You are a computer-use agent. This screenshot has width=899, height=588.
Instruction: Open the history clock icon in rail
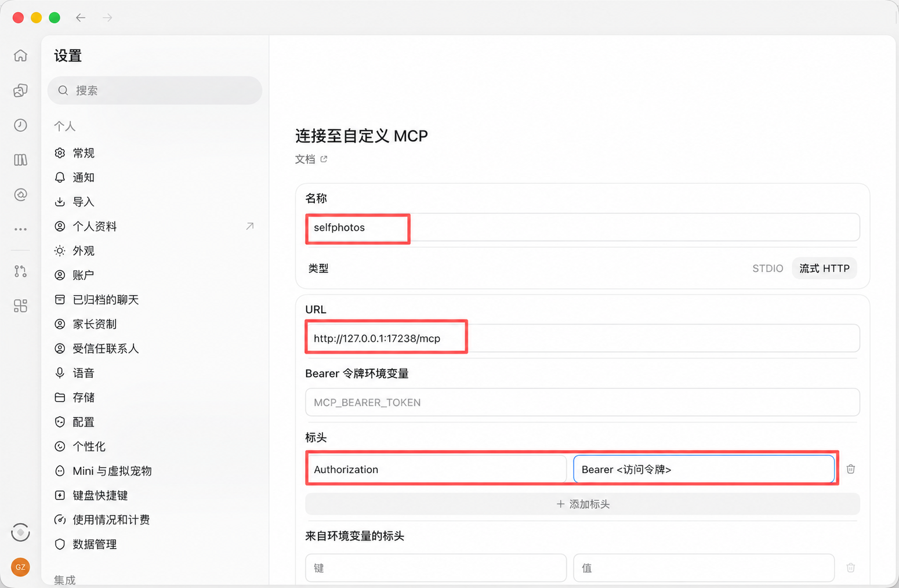pyautogui.click(x=20, y=125)
